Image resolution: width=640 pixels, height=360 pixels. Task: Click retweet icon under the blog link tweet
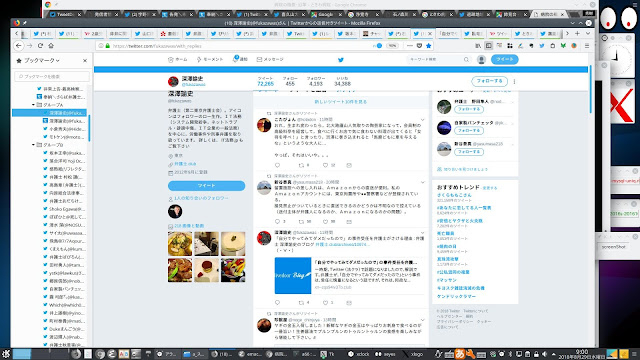(x=301, y=303)
